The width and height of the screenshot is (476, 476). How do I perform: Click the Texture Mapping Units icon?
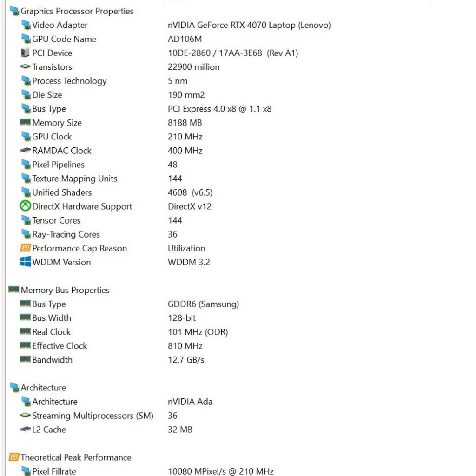pos(26,179)
